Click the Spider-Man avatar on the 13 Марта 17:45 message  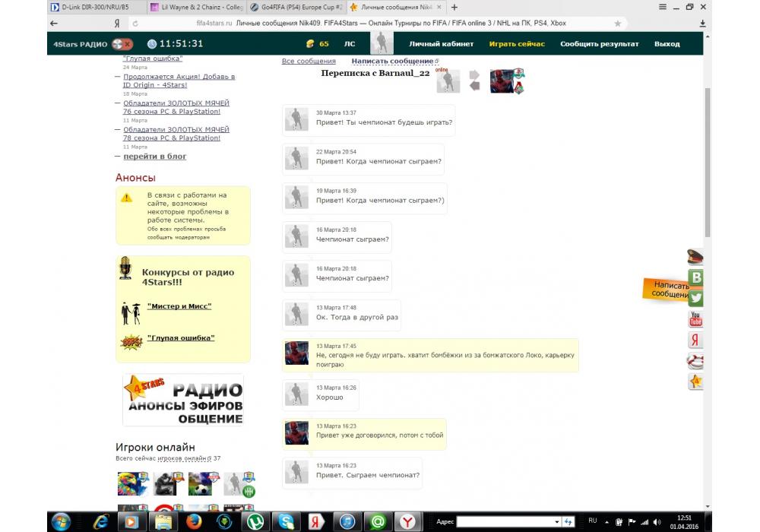pos(296,353)
